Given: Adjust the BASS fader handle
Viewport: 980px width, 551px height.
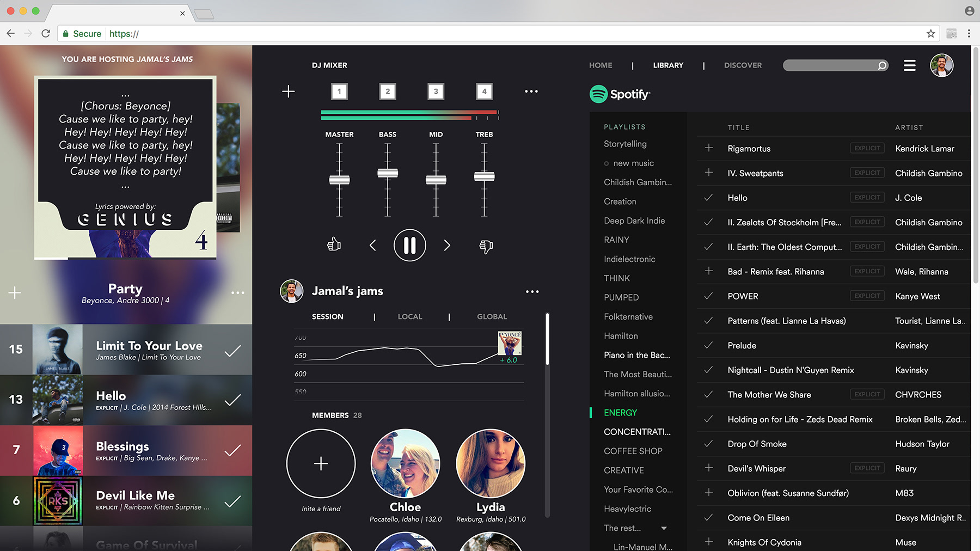Looking at the screenshot, I should click(x=388, y=173).
